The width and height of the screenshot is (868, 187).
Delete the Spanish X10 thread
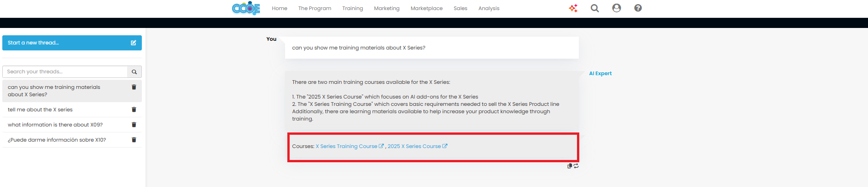point(134,140)
